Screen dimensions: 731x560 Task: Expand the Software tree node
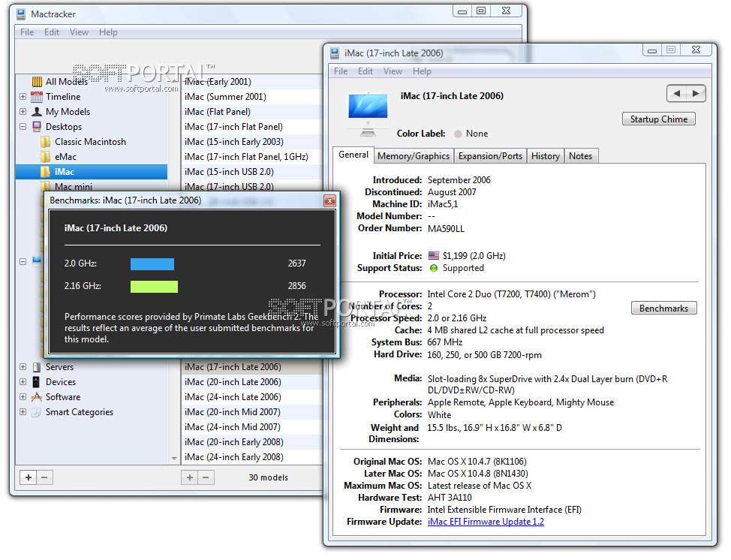tap(23, 397)
